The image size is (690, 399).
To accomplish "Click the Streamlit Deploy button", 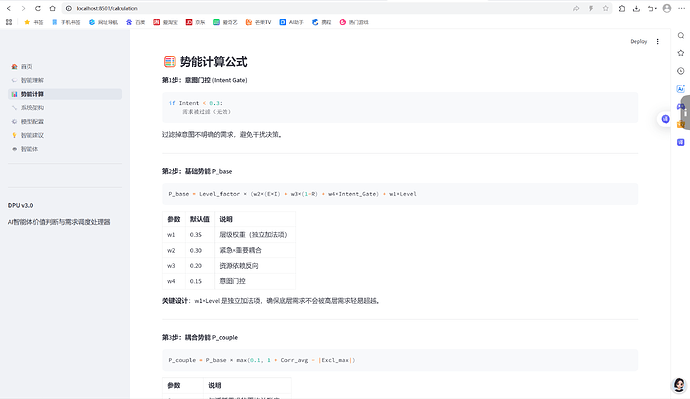I will click(x=639, y=41).
